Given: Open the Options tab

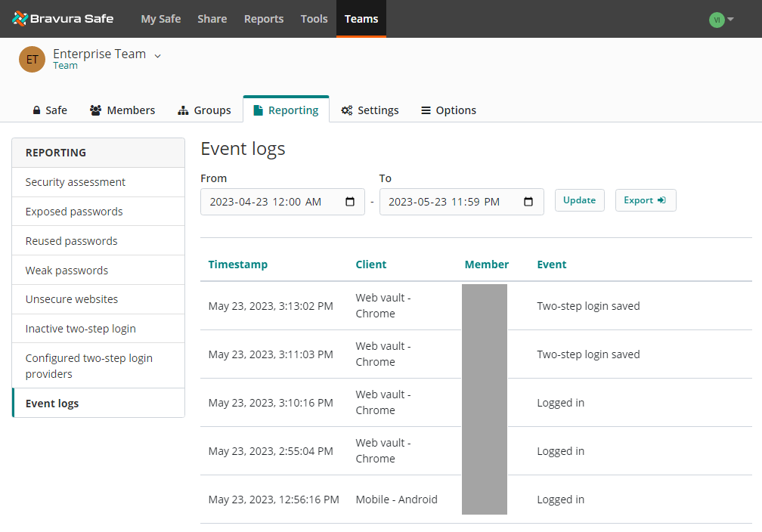Looking at the screenshot, I should click(x=448, y=110).
